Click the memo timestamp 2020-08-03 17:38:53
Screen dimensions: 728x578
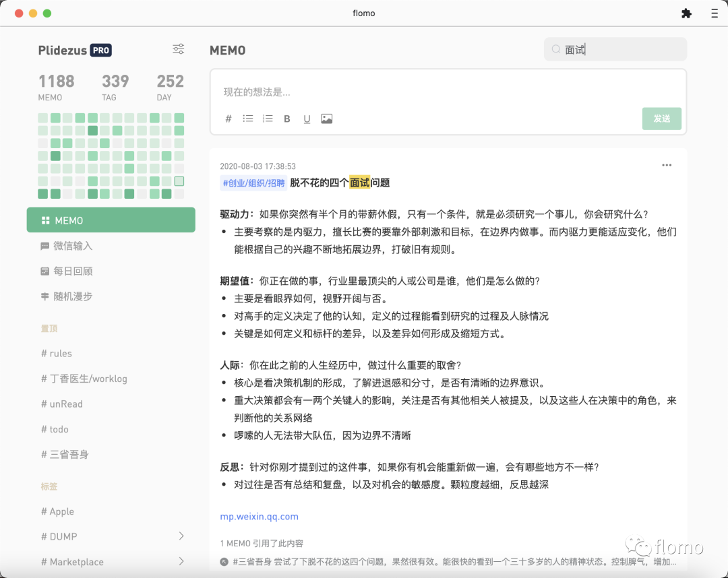pyautogui.click(x=257, y=166)
